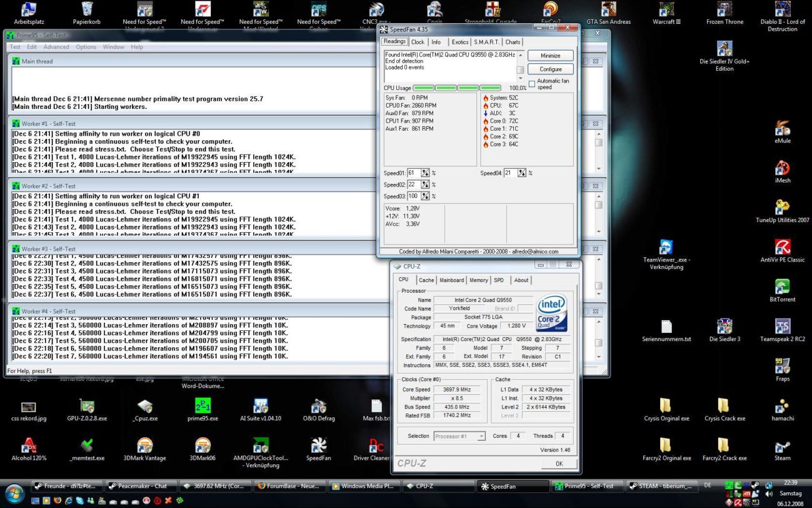
Task: Open hamachi desktop icon
Action: click(x=783, y=409)
